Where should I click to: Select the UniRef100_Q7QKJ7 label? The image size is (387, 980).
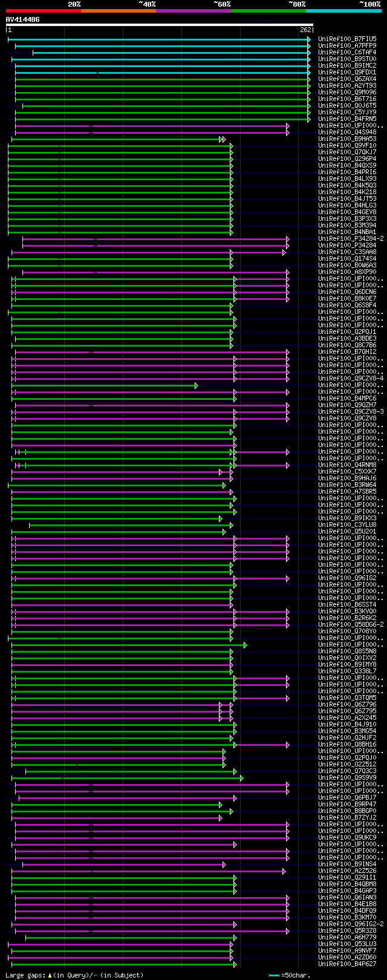347,152
